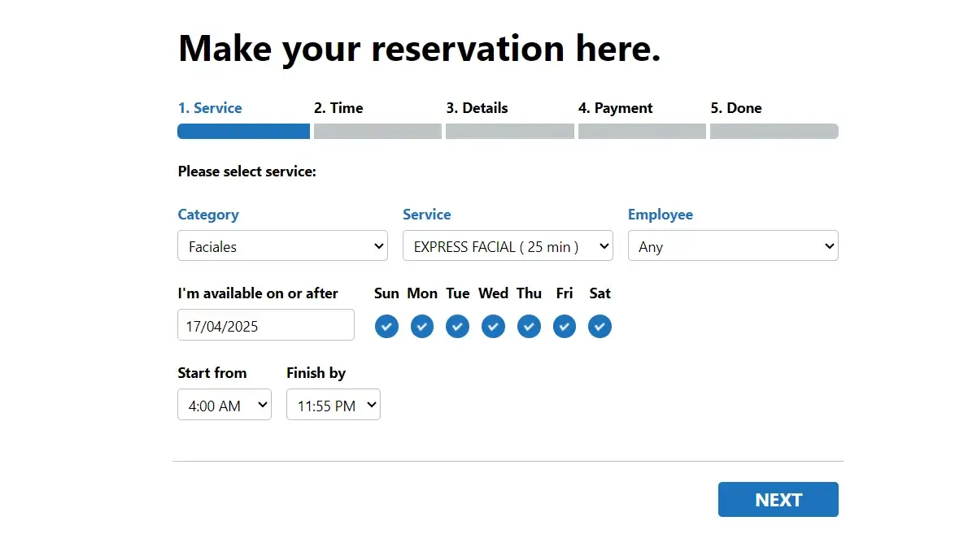Expand the Service dropdown with EXPRESS FACIAL
Viewport: 968px width, 560px height.
(x=508, y=246)
